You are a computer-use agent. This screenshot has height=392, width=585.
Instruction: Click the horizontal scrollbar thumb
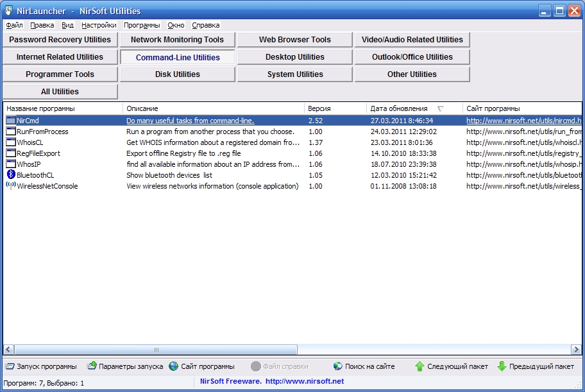(x=156, y=350)
